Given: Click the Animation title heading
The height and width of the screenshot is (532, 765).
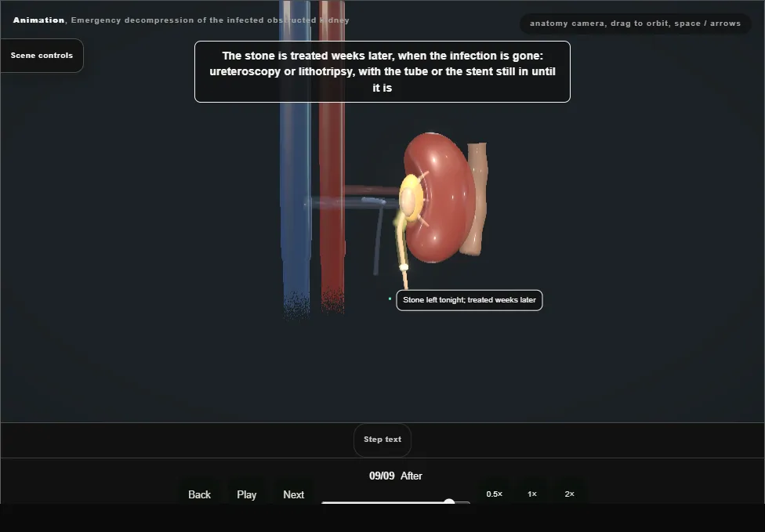Looking at the screenshot, I should coord(181,20).
